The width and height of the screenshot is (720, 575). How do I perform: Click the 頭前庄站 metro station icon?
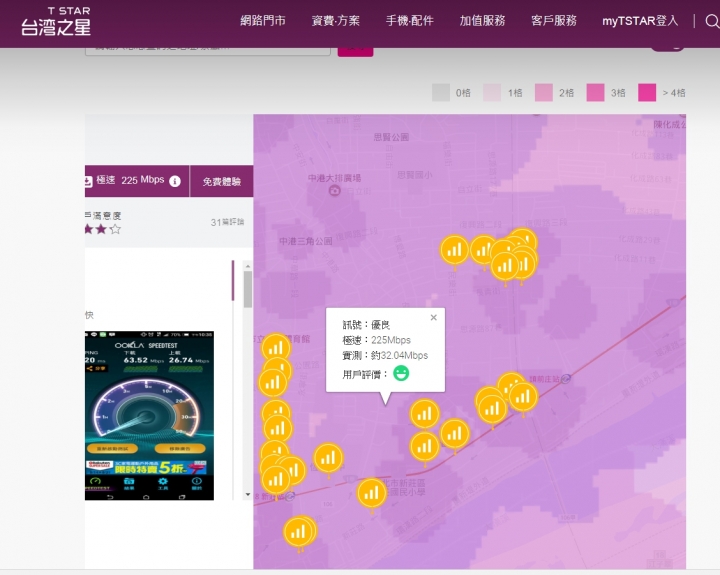(566, 379)
